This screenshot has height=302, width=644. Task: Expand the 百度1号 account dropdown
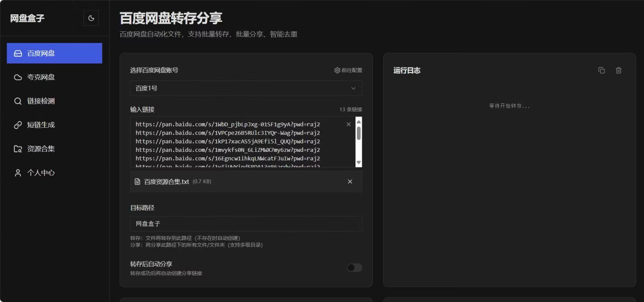coord(246,88)
